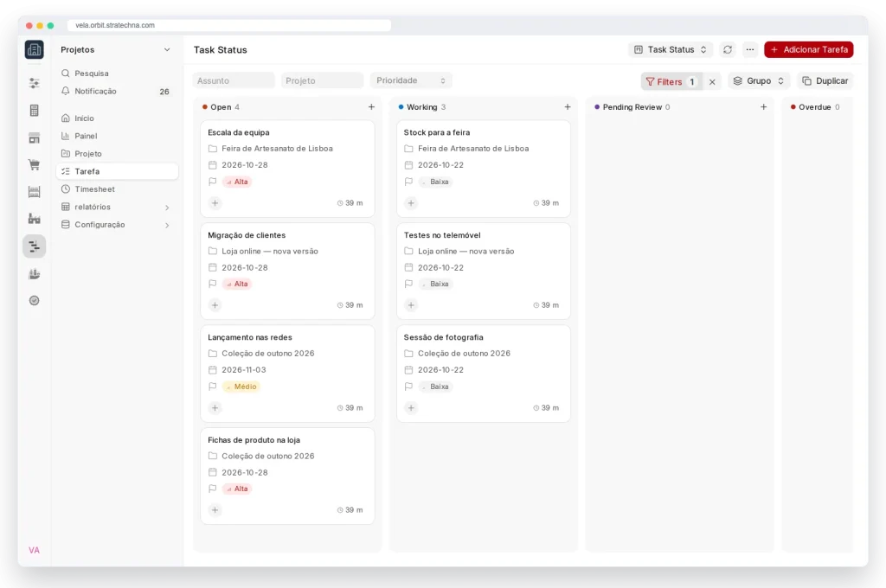Click the Alta priority tag on Escala da equipa

point(237,182)
